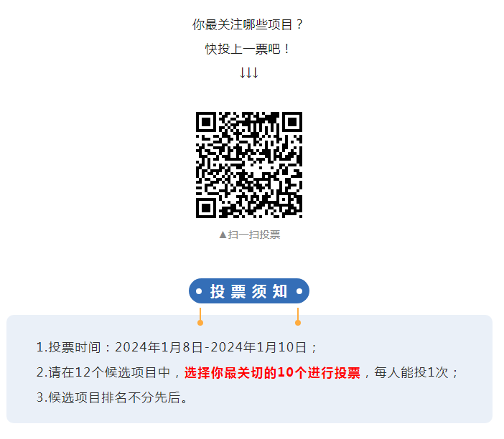The height and width of the screenshot is (439, 504).
Task: Click the red text 选择你最关切的10个进行投票
Action: point(272,373)
